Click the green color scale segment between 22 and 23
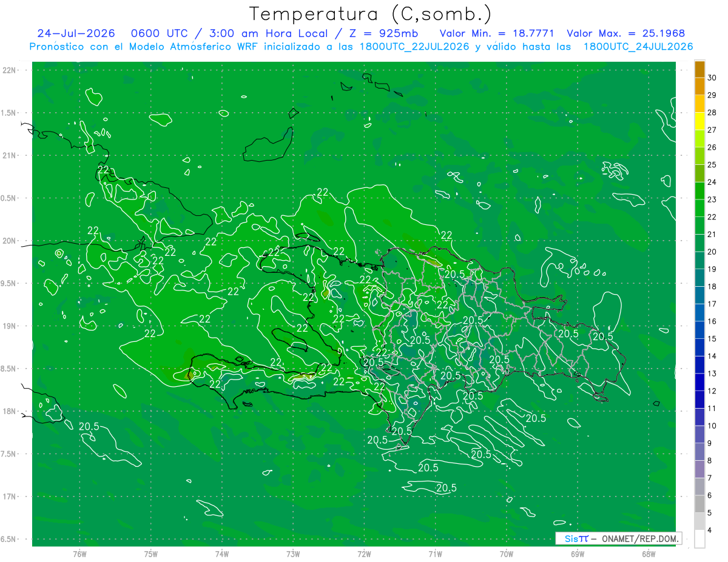The width and height of the screenshot is (728, 562). click(x=699, y=209)
